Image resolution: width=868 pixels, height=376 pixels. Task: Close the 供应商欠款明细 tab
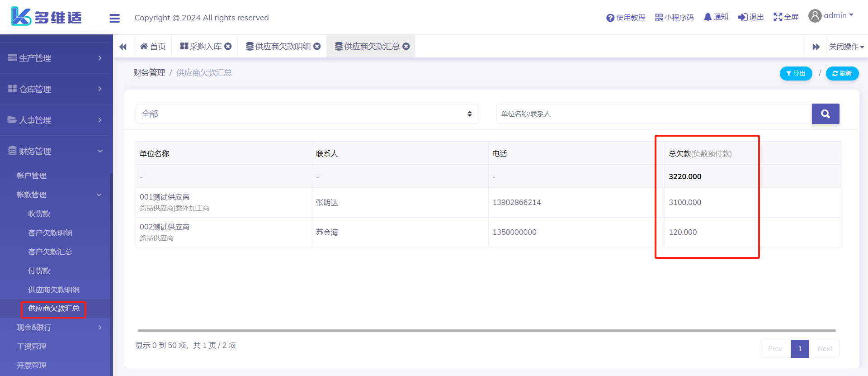[317, 46]
